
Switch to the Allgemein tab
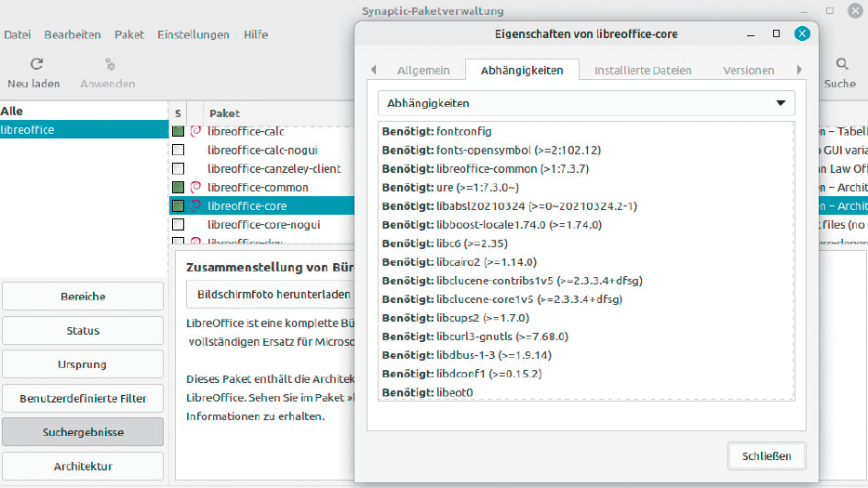pos(423,71)
